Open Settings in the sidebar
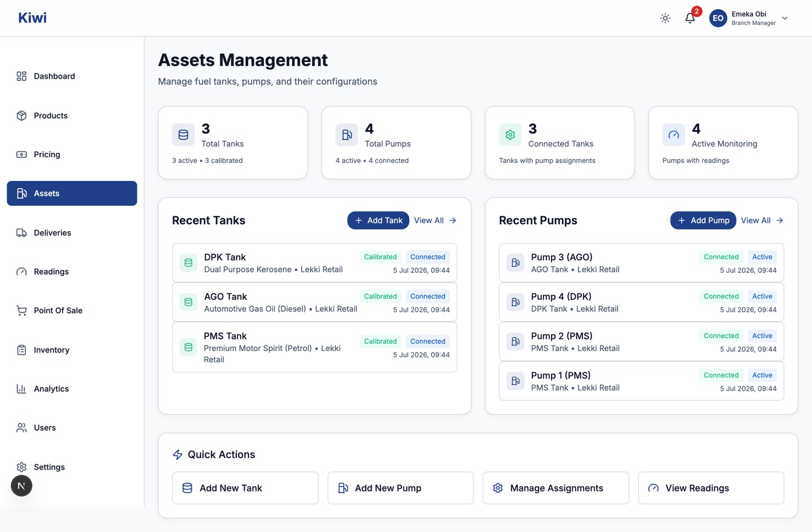This screenshot has width=812, height=532. (x=72, y=467)
